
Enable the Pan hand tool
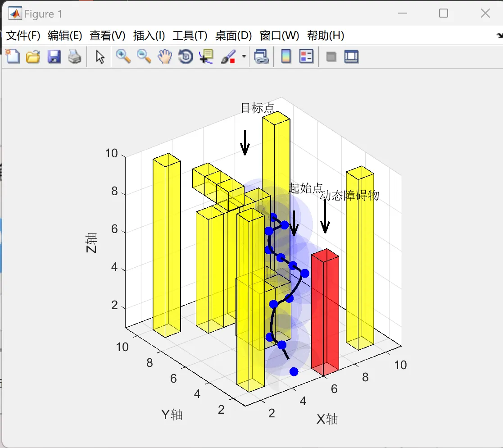coord(164,56)
